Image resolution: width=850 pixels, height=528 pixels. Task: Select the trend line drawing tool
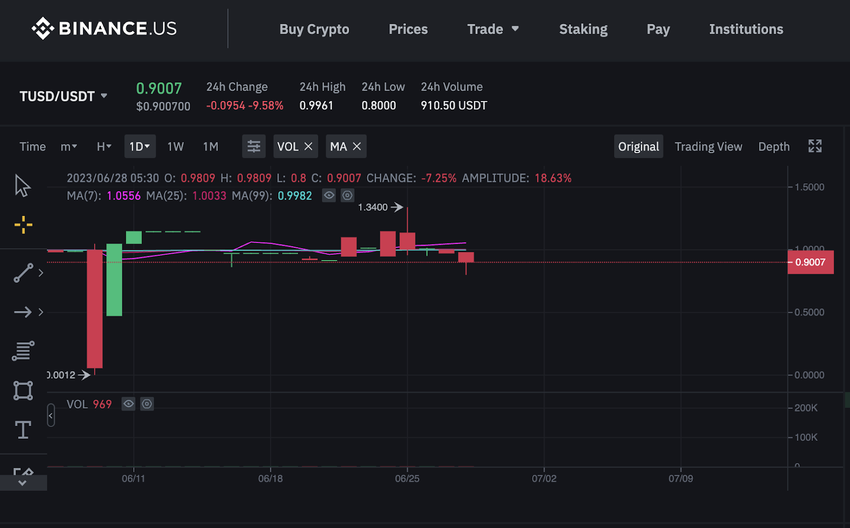23,272
